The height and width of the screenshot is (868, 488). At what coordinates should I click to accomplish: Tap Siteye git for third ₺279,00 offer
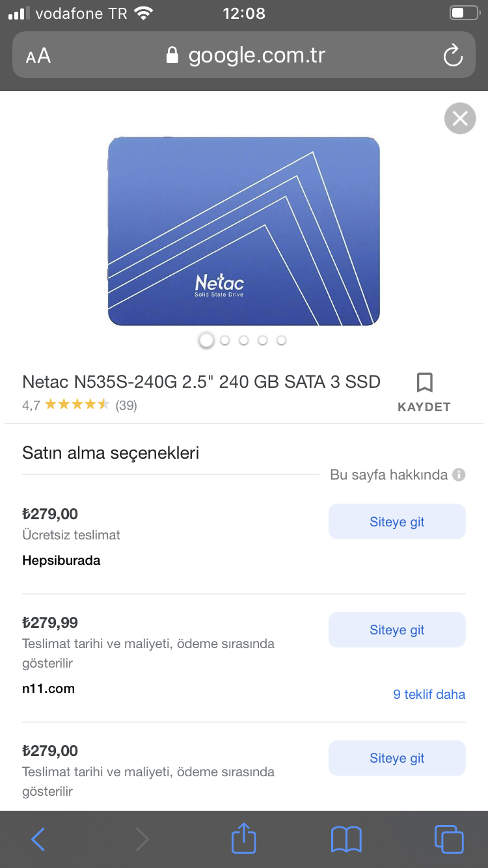click(x=397, y=758)
